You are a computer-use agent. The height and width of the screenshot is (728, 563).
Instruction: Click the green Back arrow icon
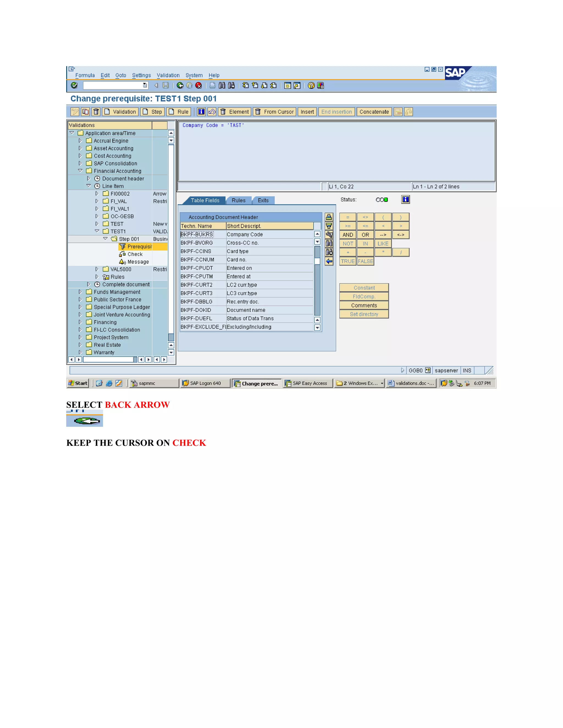point(180,86)
